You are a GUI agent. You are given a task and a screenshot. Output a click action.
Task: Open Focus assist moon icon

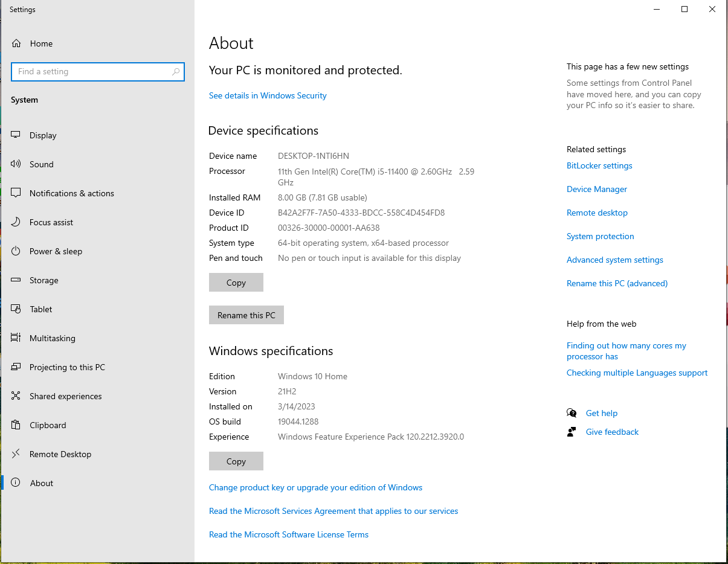tap(16, 222)
